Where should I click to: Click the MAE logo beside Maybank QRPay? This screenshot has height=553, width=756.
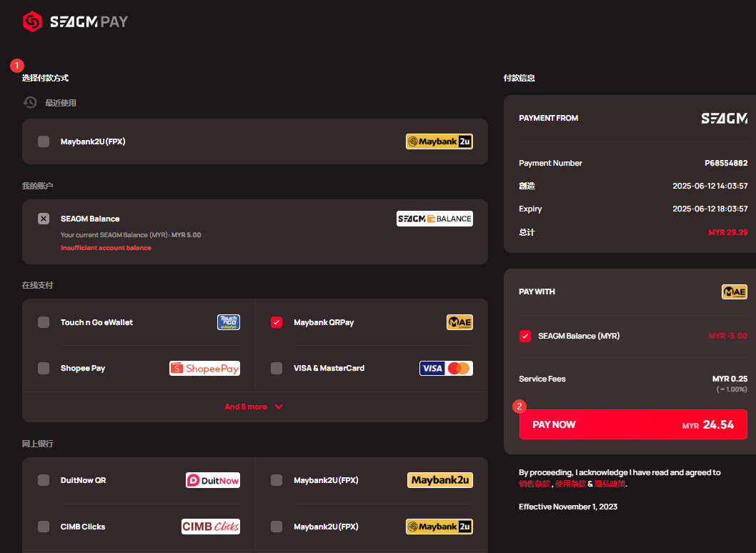tap(459, 322)
